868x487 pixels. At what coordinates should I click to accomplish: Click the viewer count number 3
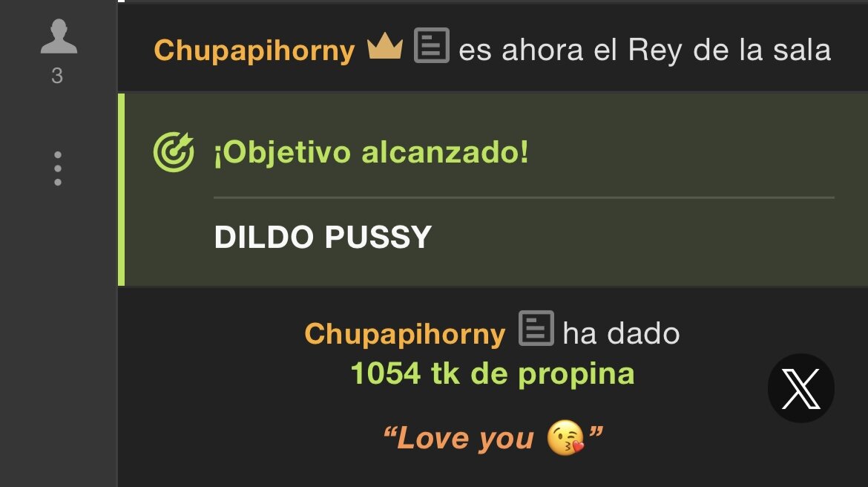pyautogui.click(x=57, y=76)
